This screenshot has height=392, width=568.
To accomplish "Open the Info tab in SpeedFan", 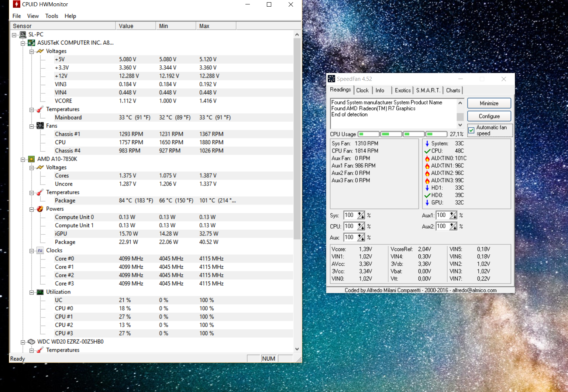I will click(x=380, y=90).
